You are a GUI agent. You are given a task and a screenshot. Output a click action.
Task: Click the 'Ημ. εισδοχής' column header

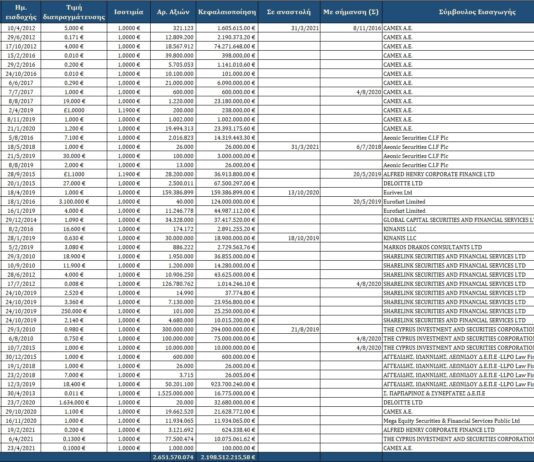tap(21, 12)
